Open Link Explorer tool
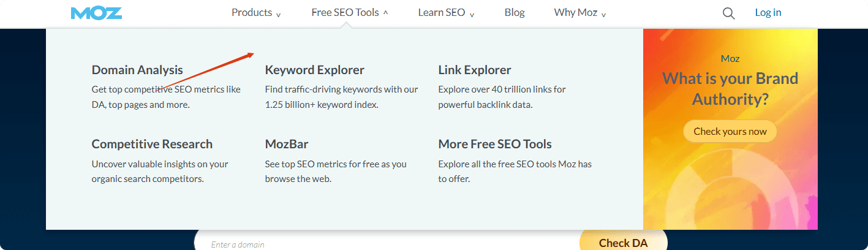This screenshot has height=250, width=868. tap(474, 70)
